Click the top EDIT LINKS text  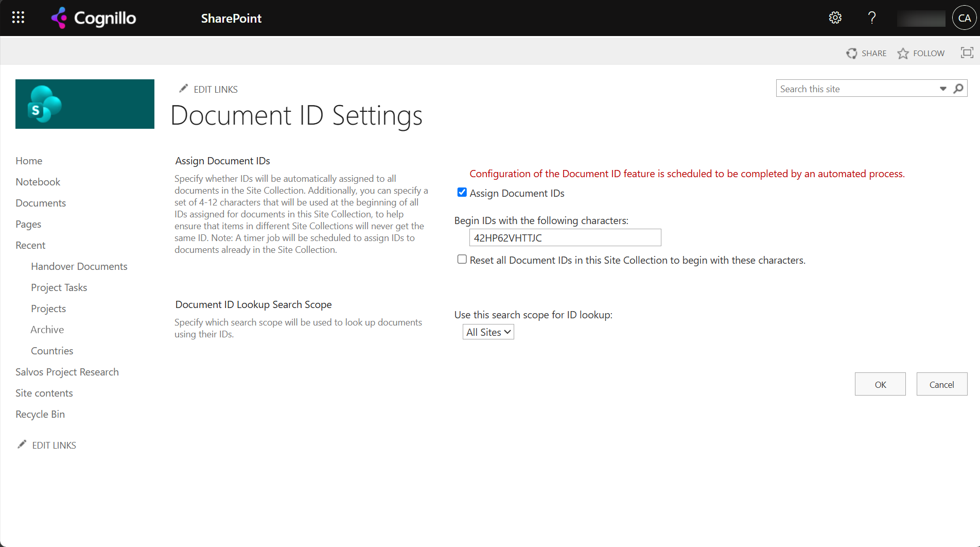(x=216, y=90)
